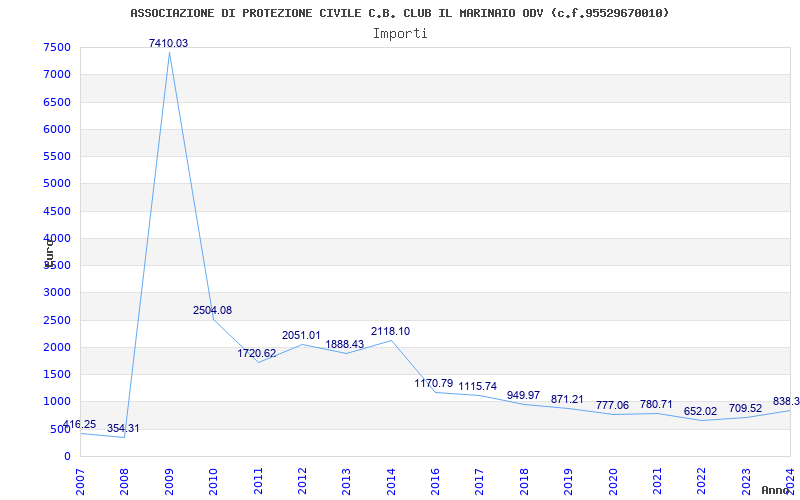Select the 6500 y-axis tick label
The width and height of the screenshot is (800, 500).
tap(57, 102)
